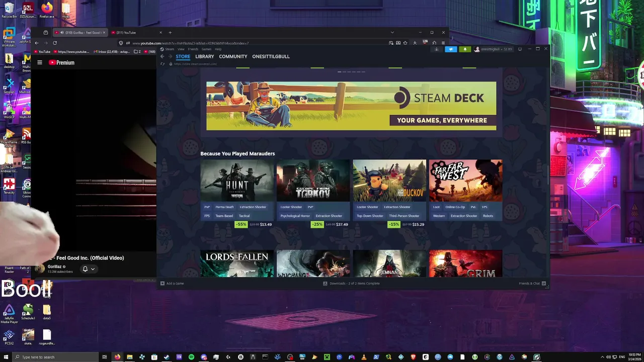Go back in the Steam store navigation
Screen dimensions: 644x362
click(x=162, y=56)
